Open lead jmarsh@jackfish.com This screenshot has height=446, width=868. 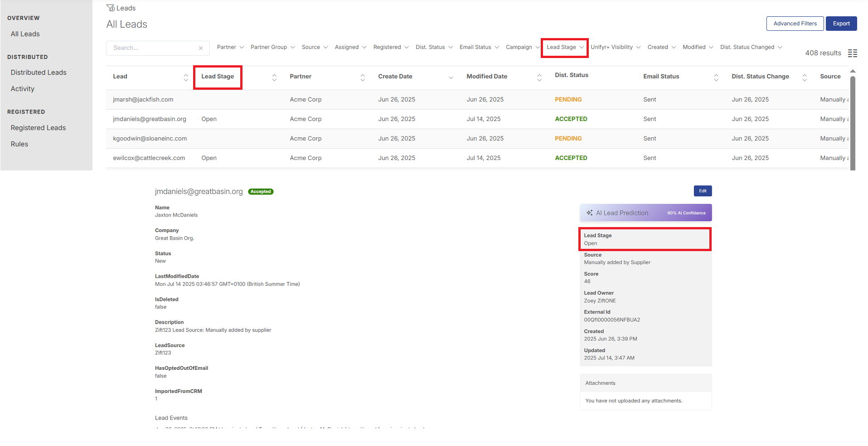[x=143, y=100]
